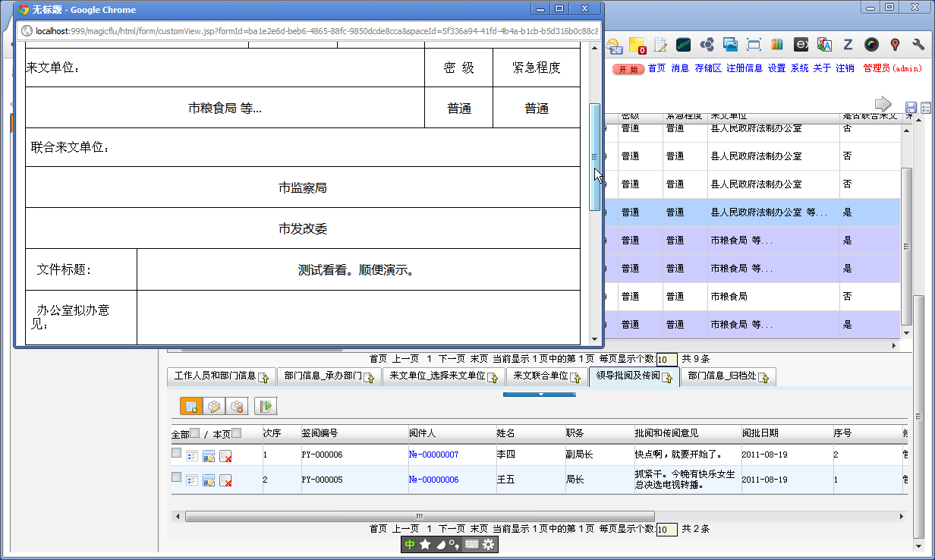
Task: Click popup scrollbar down arrow
Action: coord(595,339)
